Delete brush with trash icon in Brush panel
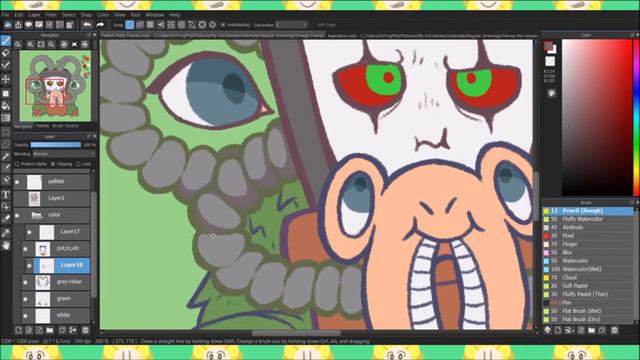 pyautogui.click(x=615, y=330)
